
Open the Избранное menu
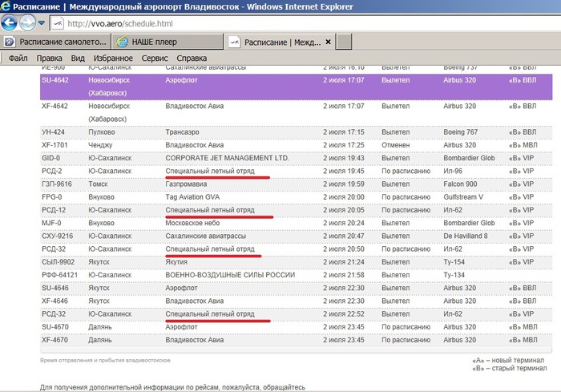pyautogui.click(x=113, y=58)
